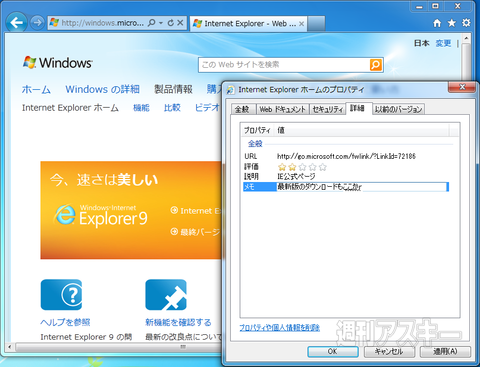Select the 詳細 tab in Properties
The height and width of the screenshot is (367, 480).
[x=359, y=108]
